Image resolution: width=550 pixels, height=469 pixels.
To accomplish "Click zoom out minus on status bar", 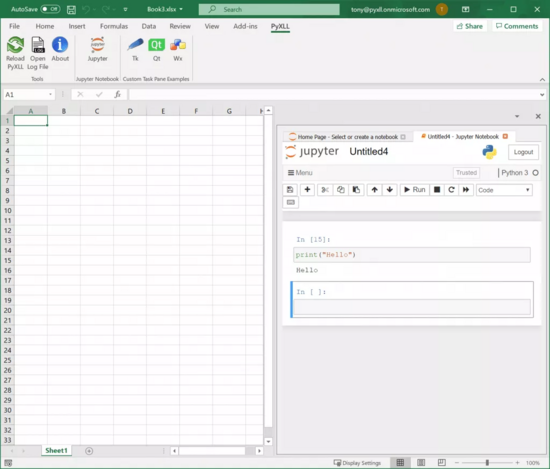I will (x=457, y=463).
